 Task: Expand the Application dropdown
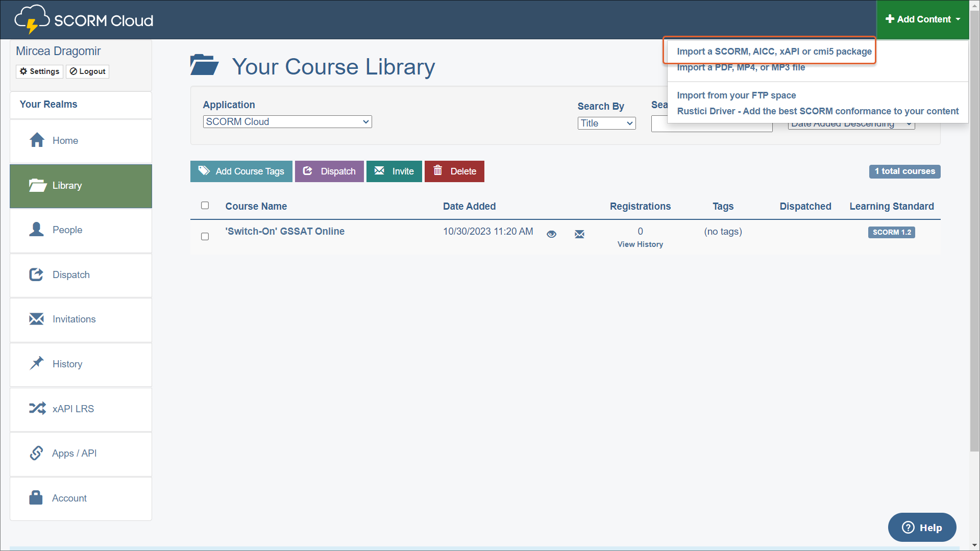point(287,122)
